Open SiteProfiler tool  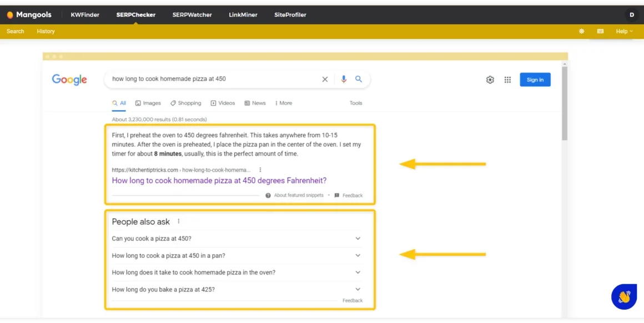(290, 15)
